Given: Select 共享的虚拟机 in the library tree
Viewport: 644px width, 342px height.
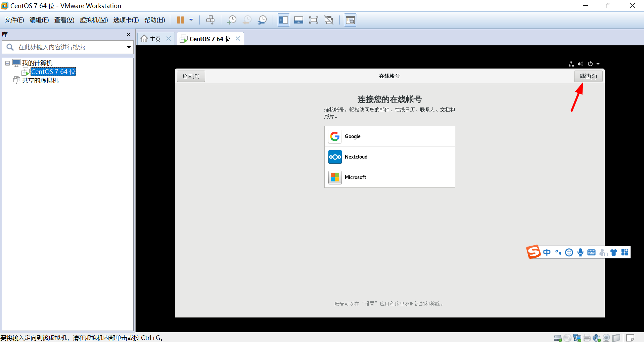Looking at the screenshot, I should 40,81.
